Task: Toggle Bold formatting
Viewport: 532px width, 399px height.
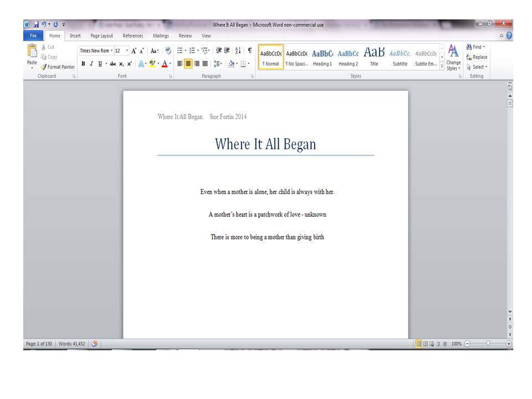Action: tap(83, 64)
